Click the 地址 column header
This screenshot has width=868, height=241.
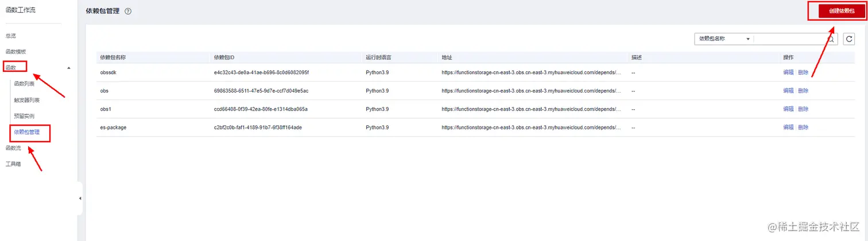[447, 58]
